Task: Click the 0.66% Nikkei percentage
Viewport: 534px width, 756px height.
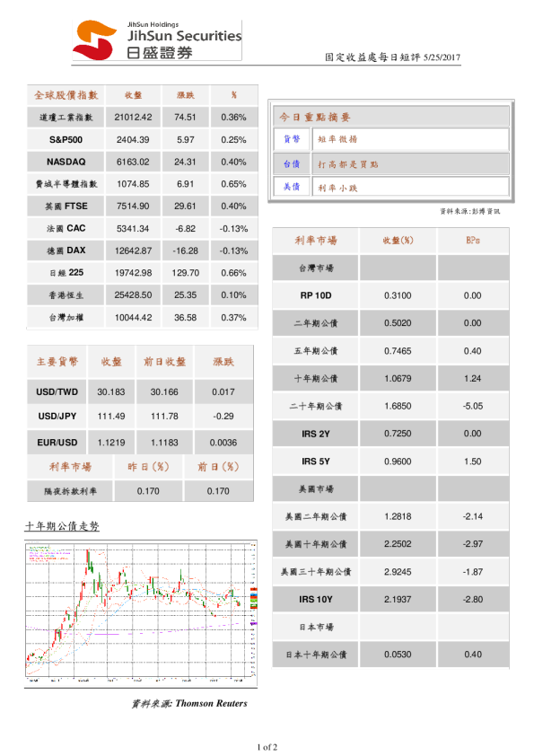Action: point(233,273)
